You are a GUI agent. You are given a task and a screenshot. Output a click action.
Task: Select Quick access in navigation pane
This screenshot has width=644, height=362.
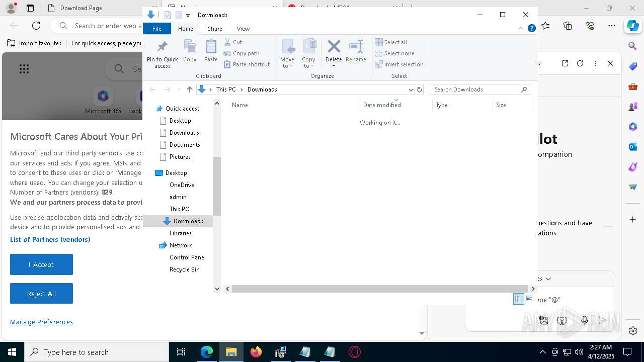click(x=182, y=109)
